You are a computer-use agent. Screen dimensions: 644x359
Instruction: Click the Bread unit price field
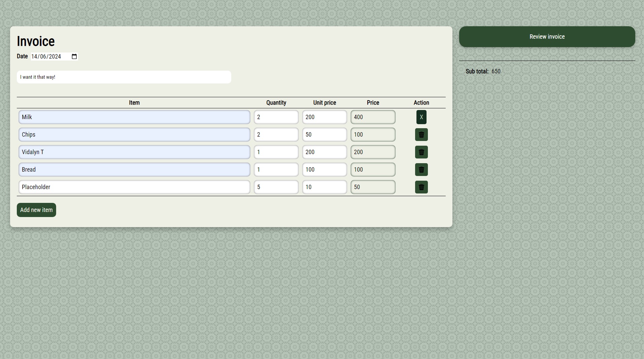(x=324, y=170)
